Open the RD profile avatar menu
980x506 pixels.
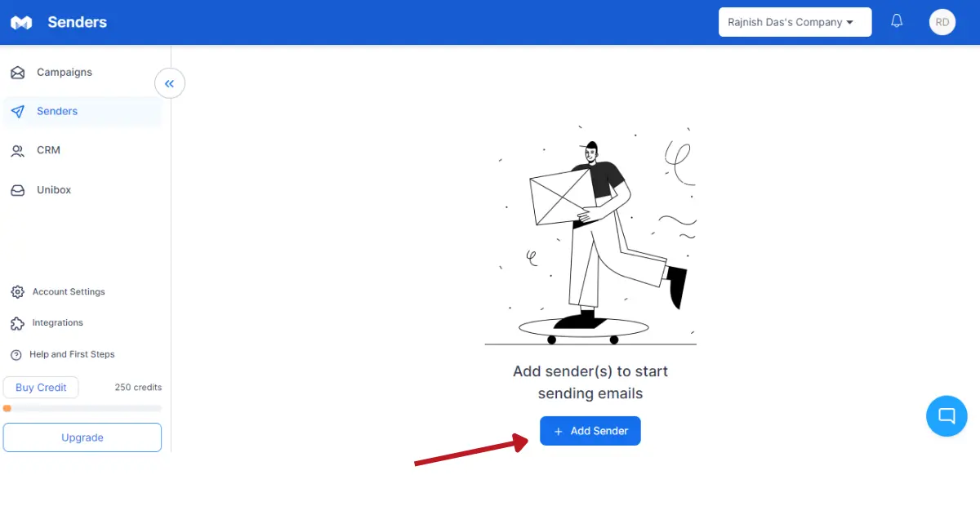tap(942, 22)
